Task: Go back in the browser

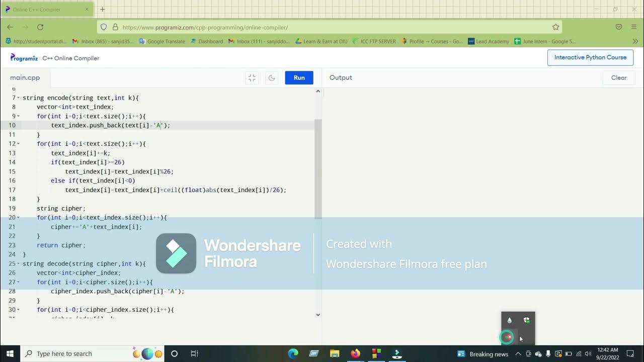Action: [10, 27]
